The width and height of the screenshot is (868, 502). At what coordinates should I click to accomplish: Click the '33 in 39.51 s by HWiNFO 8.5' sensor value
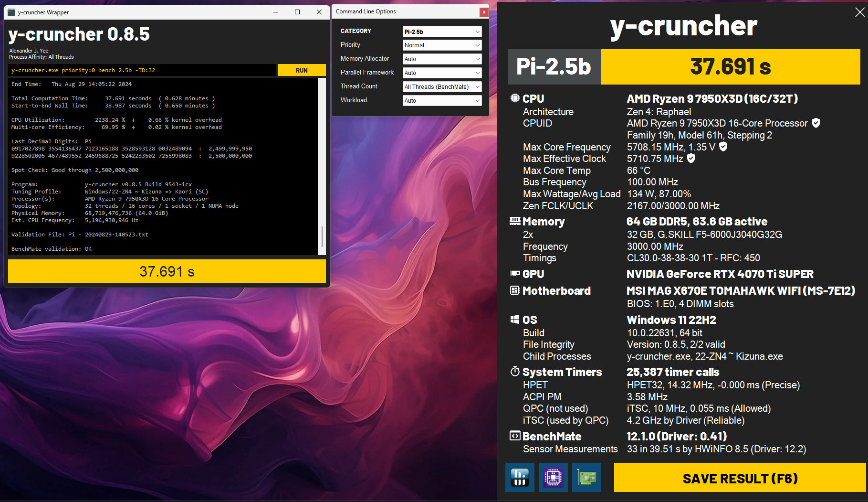[x=716, y=449]
